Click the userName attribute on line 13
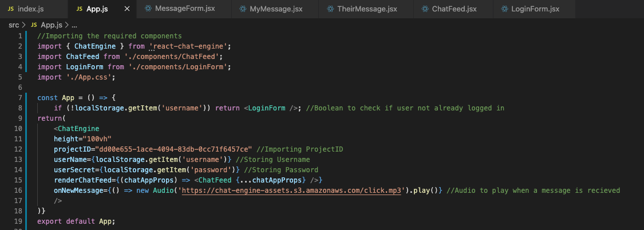The height and width of the screenshot is (230, 644). click(x=70, y=160)
